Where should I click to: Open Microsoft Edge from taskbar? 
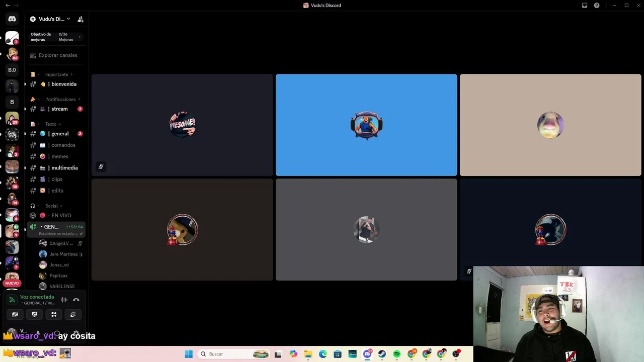[323, 354]
